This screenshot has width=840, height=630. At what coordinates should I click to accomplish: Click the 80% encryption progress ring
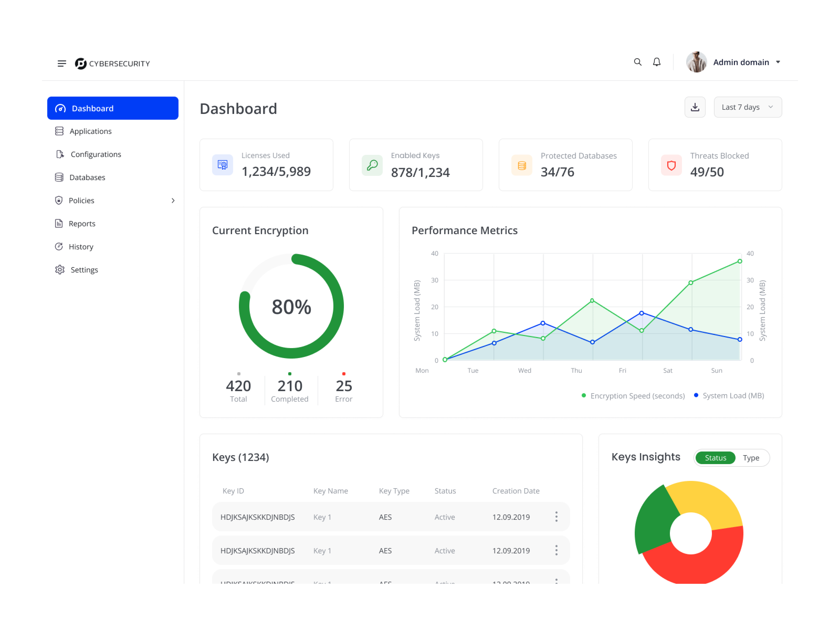point(291,306)
